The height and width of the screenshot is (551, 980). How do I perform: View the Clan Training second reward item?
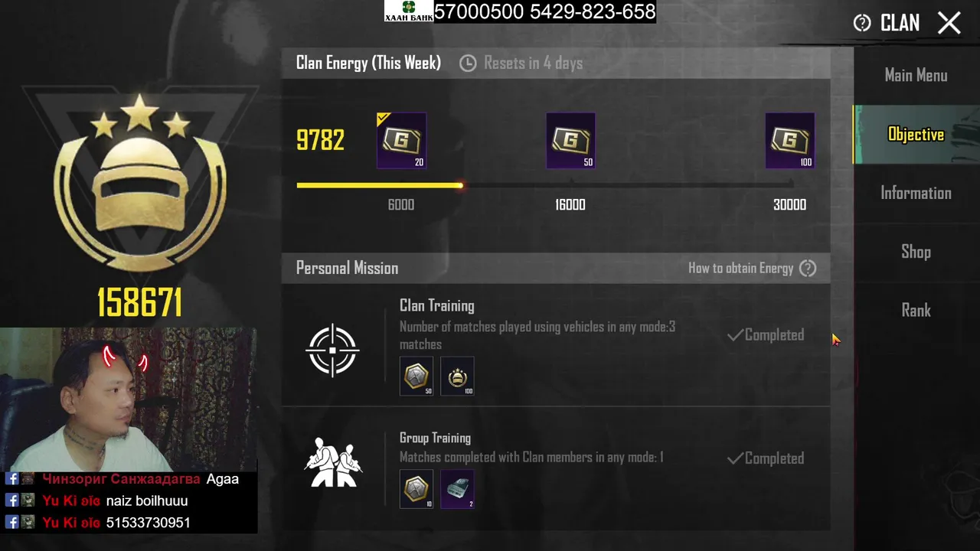tap(457, 376)
